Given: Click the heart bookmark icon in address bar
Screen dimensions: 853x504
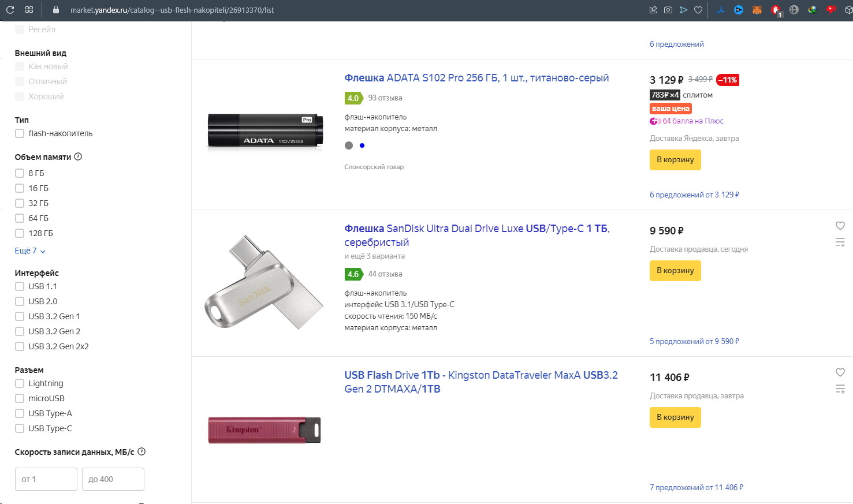Looking at the screenshot, I should (698, 10).
